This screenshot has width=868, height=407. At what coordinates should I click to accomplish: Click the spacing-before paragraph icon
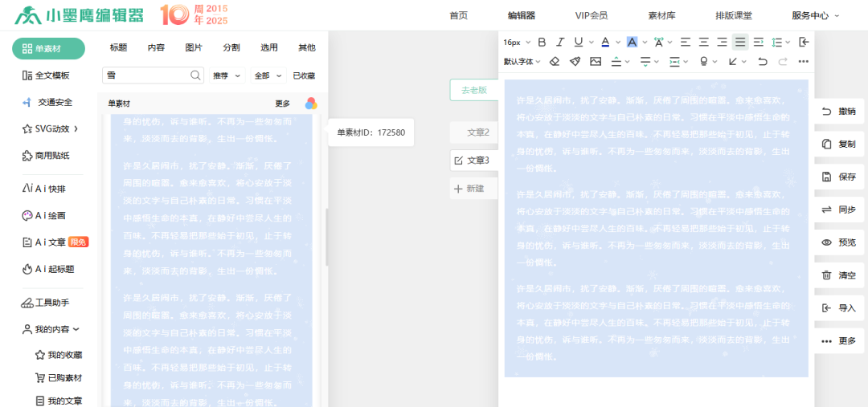click(616, 62)
